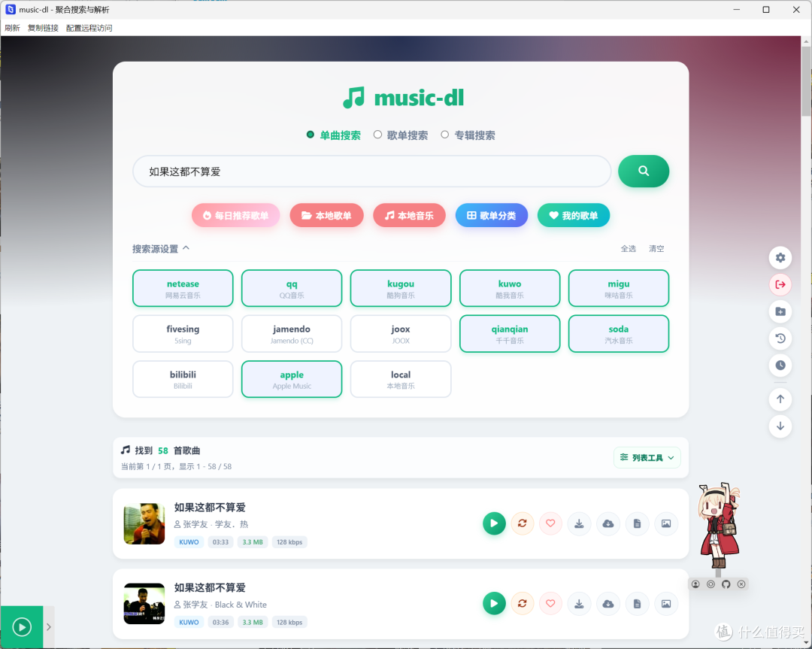Get lyrics file for 学友．热 song
Screen dimensions: 812x649
point(637,523)
